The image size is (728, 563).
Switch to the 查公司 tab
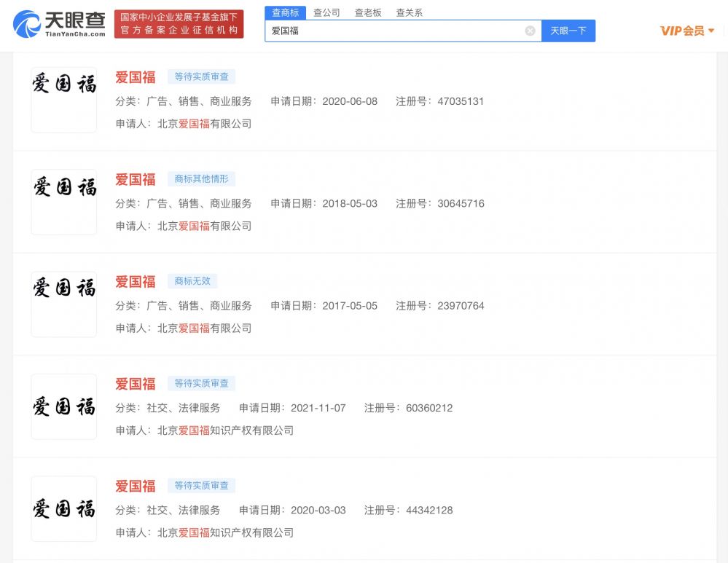click(326, 12)
